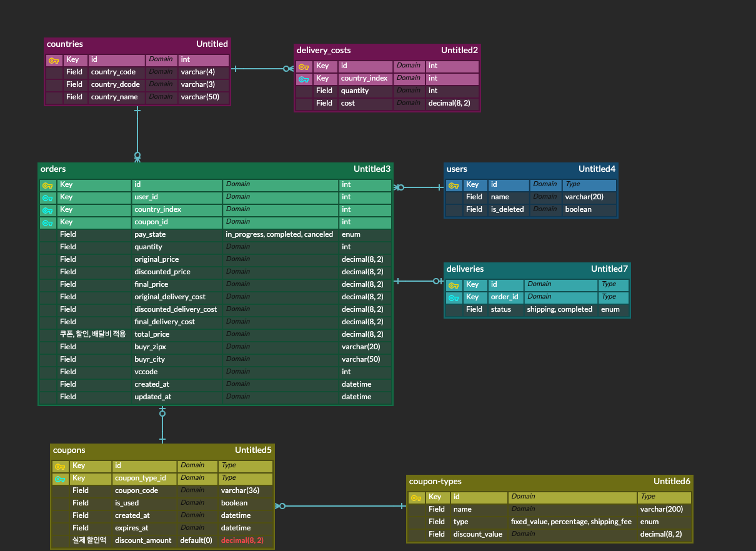Screen dimensions: 756x551
Task: Click the key icon next to orders country_index
Action: (48, 209)
